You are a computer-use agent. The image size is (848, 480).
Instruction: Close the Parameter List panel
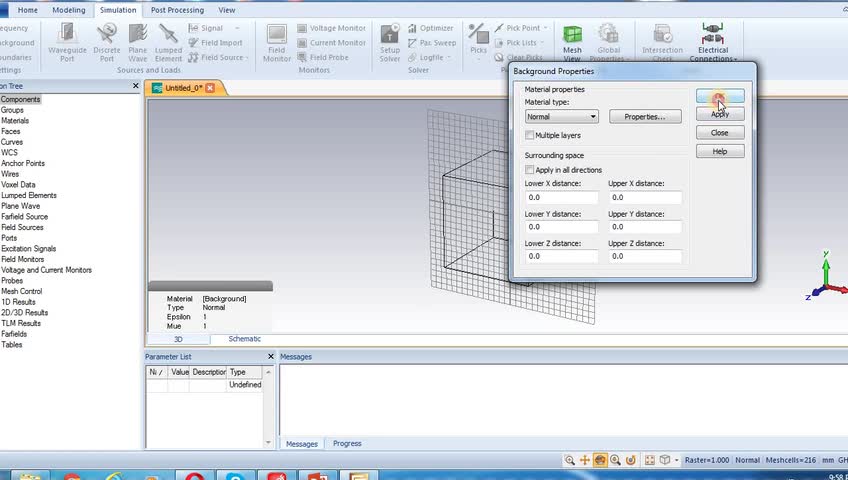coord(271,356)
